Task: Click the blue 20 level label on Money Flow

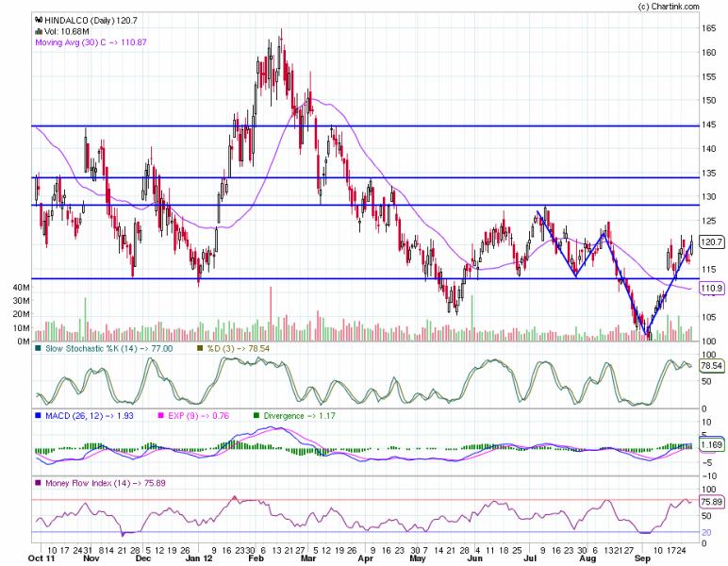Action: coord(705,533)
